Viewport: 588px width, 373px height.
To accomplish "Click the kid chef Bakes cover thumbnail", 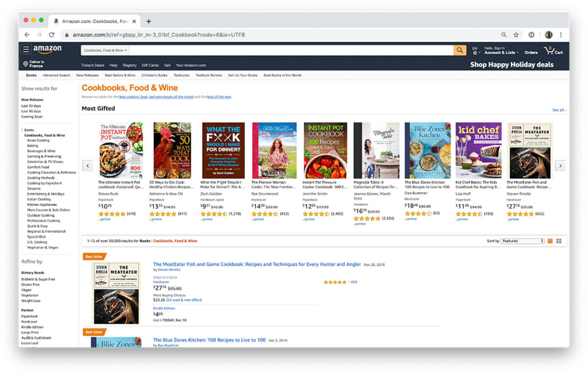I will click(478, 150).
